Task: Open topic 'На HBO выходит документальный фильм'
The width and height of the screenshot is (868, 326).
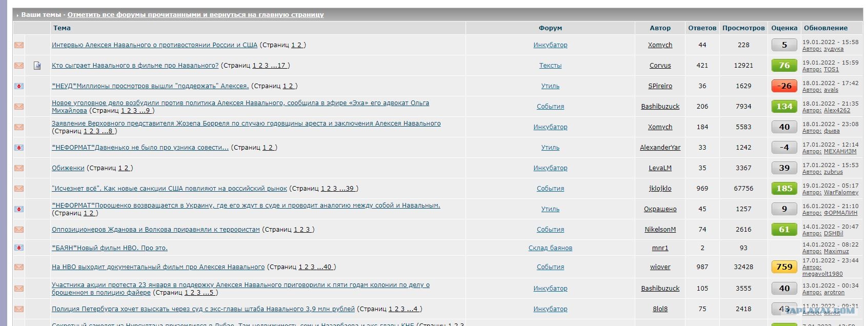Action: coord(158,267)
